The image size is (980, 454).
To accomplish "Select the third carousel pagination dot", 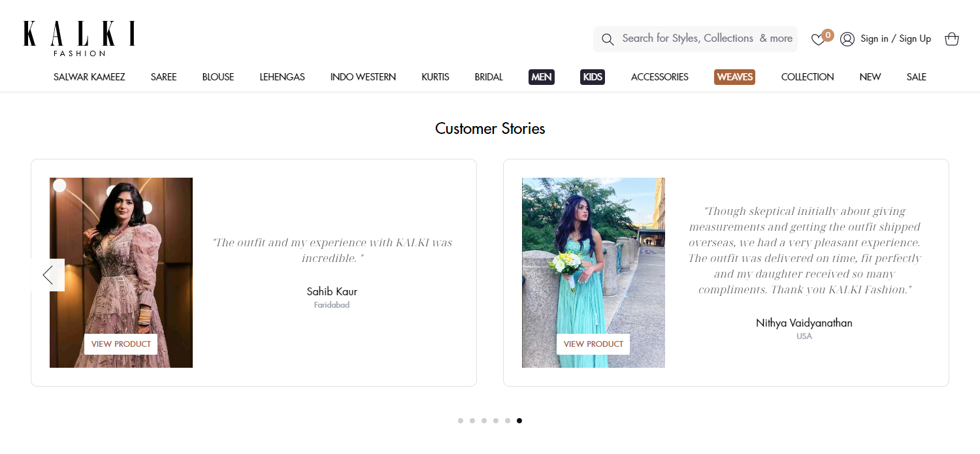I will 484,421.
